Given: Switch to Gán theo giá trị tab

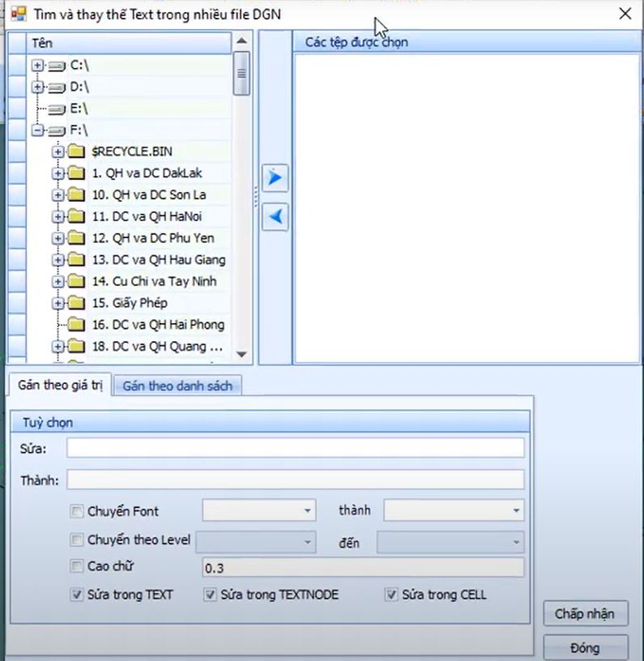Looking at the screenshot, I should (x=60, y=385).
